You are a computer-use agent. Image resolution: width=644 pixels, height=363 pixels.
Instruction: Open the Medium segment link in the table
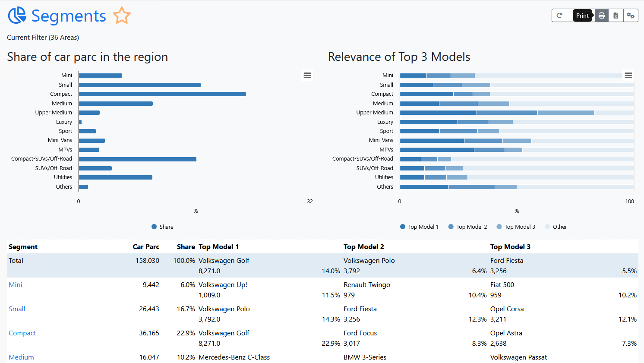click(x=21, y=357)
